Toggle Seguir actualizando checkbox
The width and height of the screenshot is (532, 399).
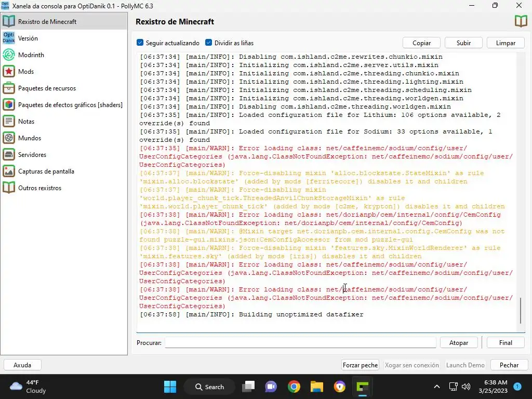click(x=140, y=43)
